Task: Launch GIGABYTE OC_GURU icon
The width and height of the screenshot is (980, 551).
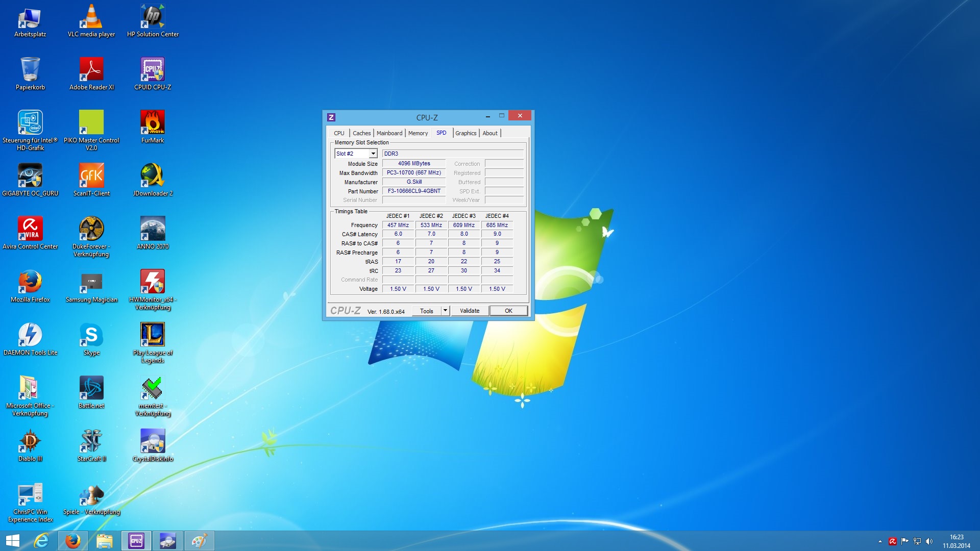Action: click(x=30, y=176)
